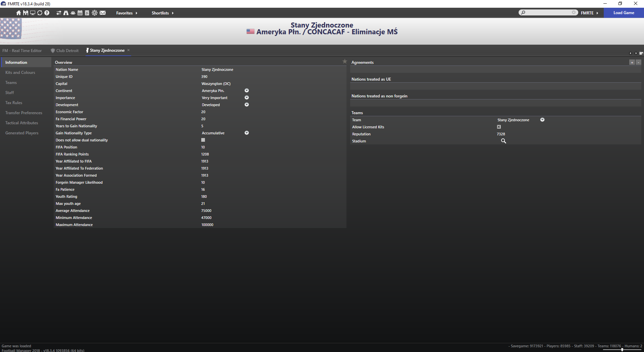The height and width of the screenshot is (352, 644).
Task: Go to the Home icon in the toolbar
Action: (x=18, y=13)
